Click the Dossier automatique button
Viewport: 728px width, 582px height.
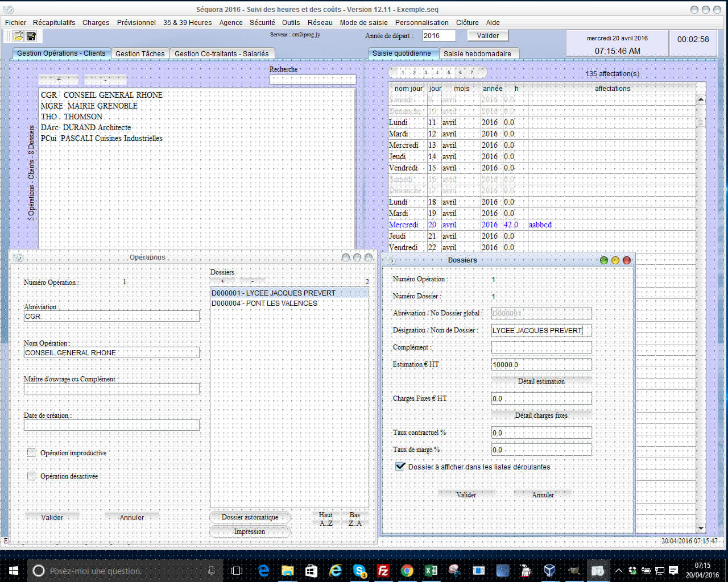(x=250, y=517)
